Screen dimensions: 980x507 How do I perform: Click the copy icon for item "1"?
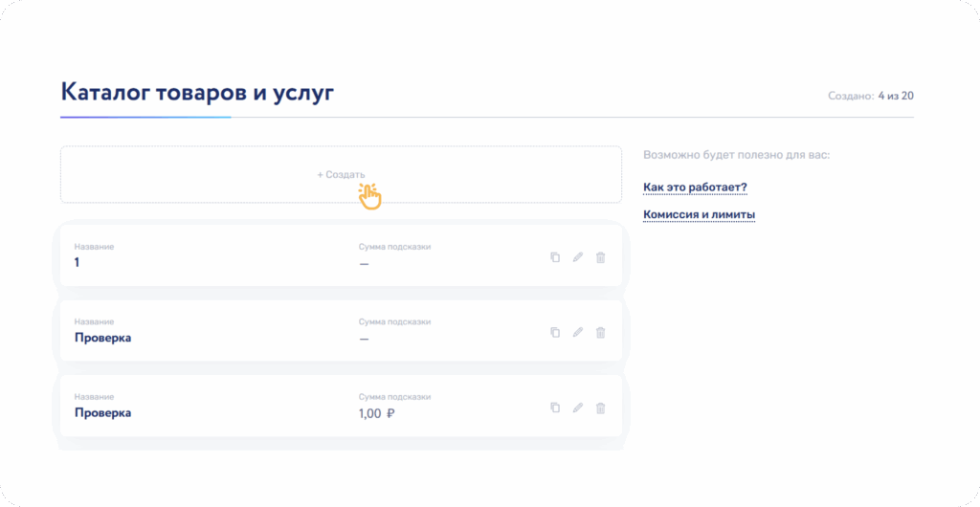pos(555,257)
